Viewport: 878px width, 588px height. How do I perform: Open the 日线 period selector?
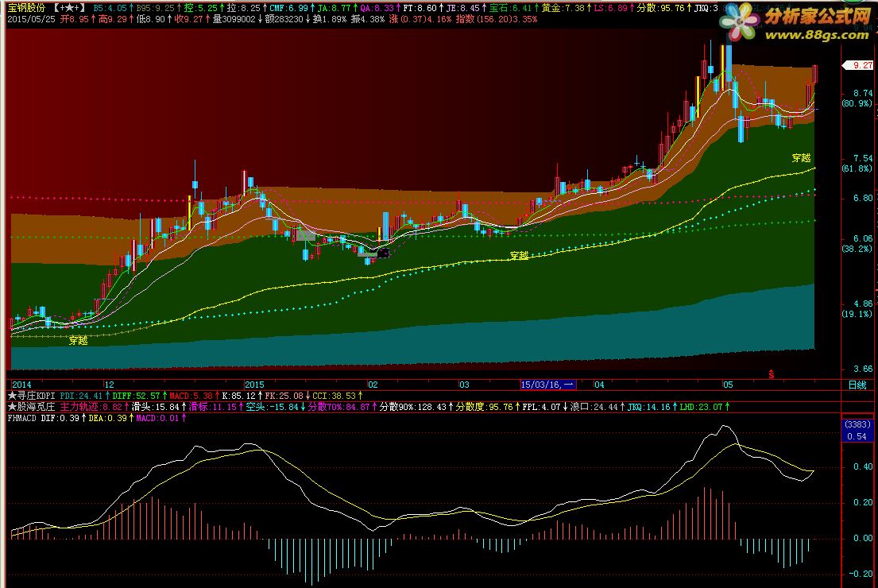pyautogui.click(x=857, y=385)
